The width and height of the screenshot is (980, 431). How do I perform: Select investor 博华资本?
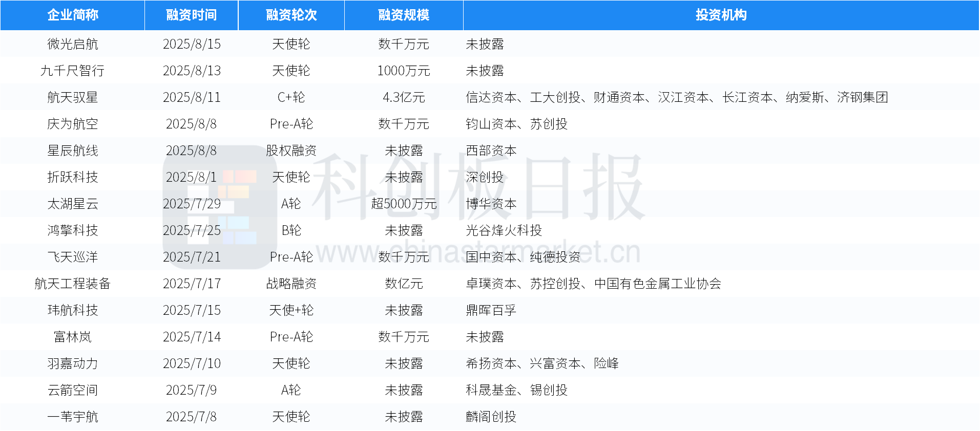[491, 204]
